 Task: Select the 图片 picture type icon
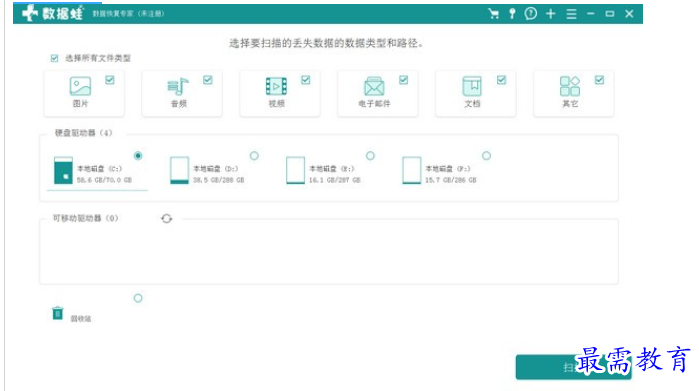[80, 86]
